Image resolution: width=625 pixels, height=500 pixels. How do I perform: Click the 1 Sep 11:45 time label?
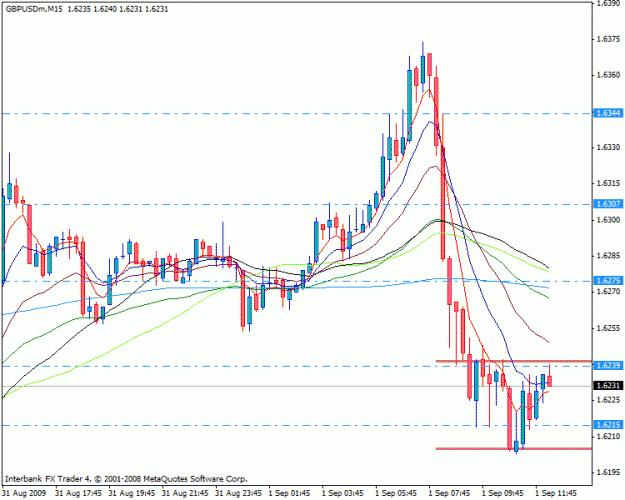click(x=556, y=494)
